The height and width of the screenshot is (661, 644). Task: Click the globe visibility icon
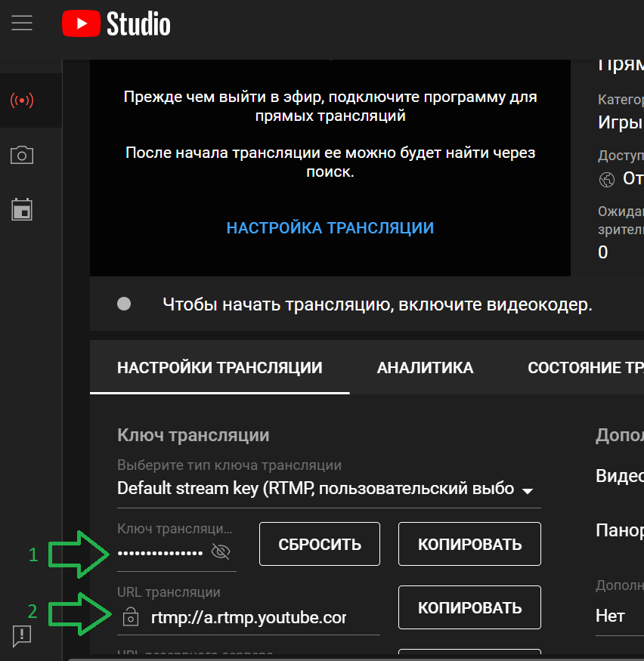pos(607,180)
